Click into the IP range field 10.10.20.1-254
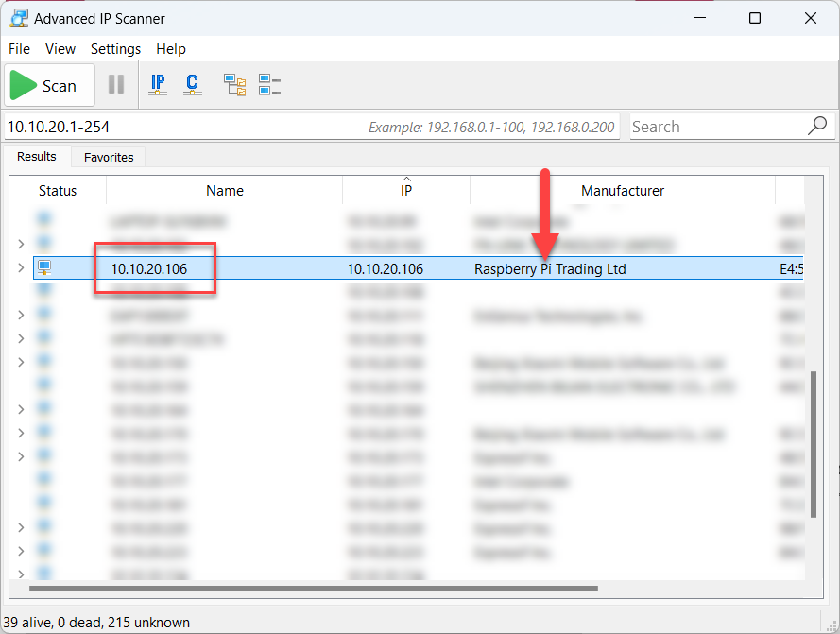Screen dimensions: 840x634 (312, 127)
